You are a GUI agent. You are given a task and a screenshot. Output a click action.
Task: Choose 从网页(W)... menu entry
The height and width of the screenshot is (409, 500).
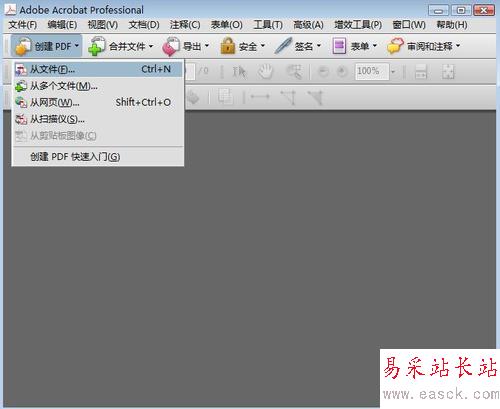coord(98,102)
